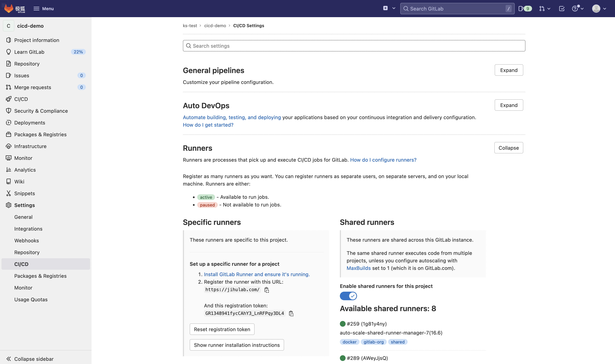Click Reset registration token button

222,329
